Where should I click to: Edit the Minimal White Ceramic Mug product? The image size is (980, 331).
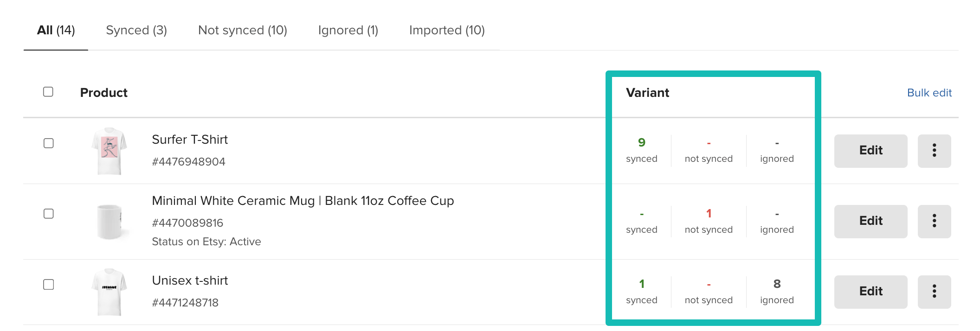(x=870, y=221)
